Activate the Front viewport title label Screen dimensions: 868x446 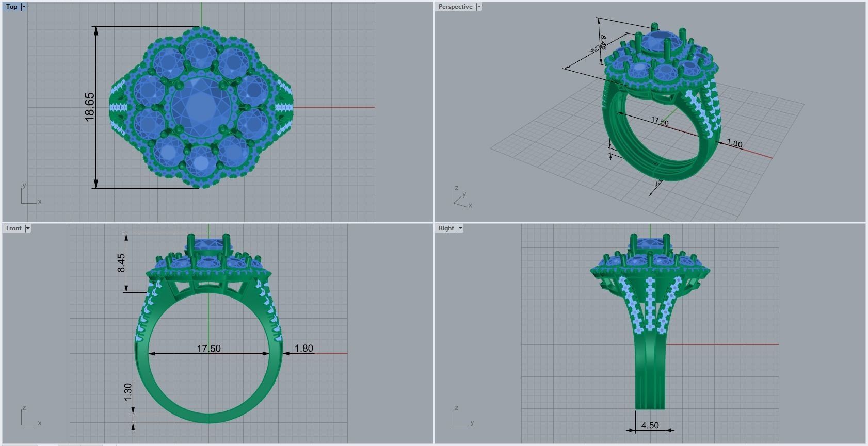(x=14, y=228)
